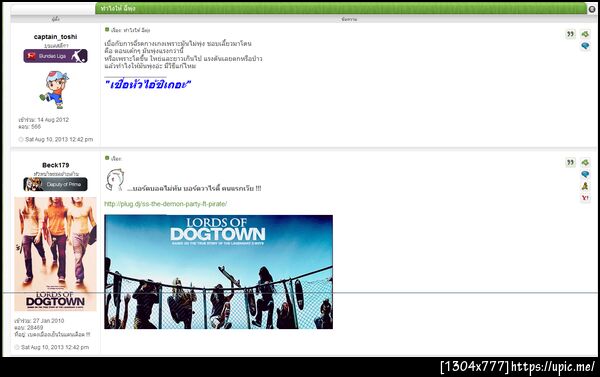This screenshot has width=600, height=377.
Task: Open the plug.dj demon party link
Action: point(165,204)
